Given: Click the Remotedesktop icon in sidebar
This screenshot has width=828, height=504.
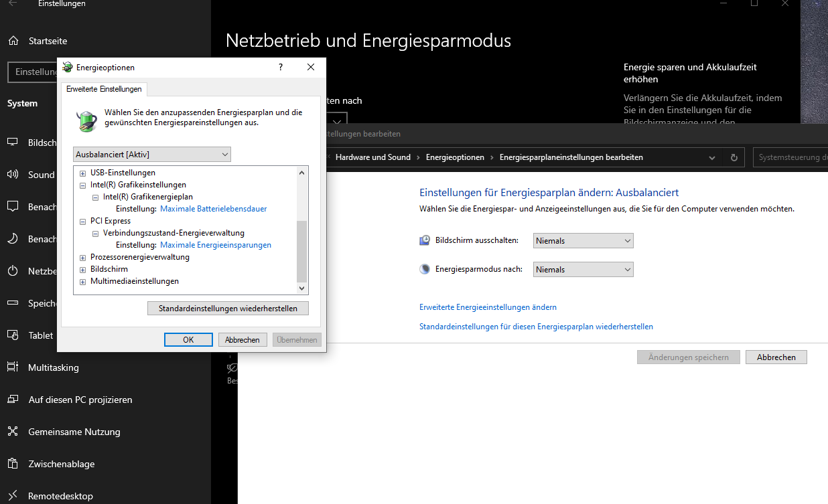Looking at the screenshot, I should 13,496.
